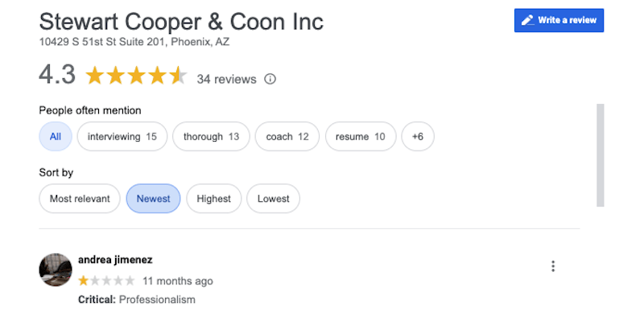Image resolution: width=644 pixels, height=319 pixels.
Task: Sort reviews by Lowest rating
Action: coord(273,198)
